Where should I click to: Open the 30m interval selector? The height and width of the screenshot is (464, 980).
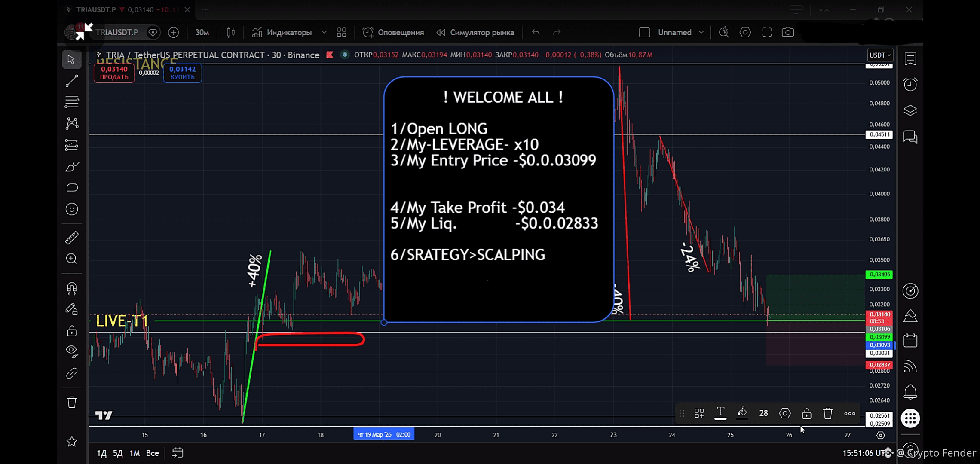tap(202, 32)
